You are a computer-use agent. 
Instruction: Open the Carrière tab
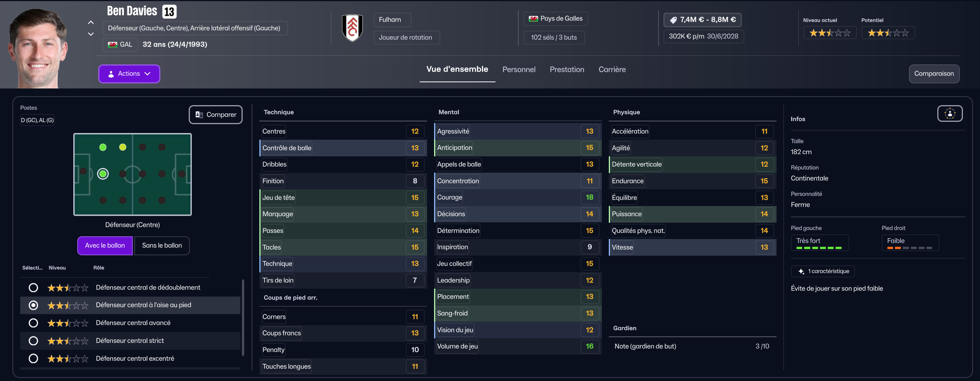[612, 70]
